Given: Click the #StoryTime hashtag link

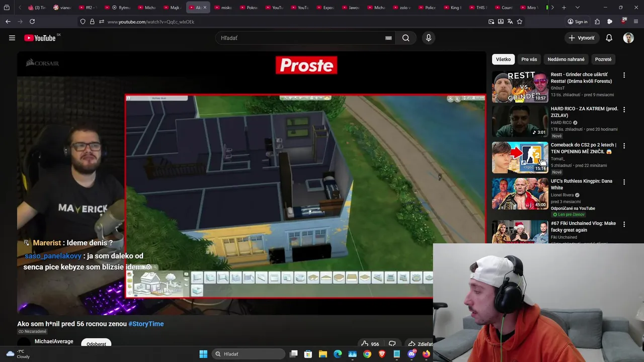Looking at the screenshot, I should click(146, 324).
